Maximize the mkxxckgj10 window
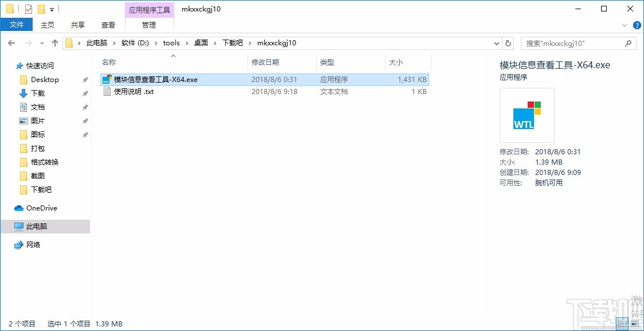Viewport: 644px width, 331px height. click(x=604, y=9)
